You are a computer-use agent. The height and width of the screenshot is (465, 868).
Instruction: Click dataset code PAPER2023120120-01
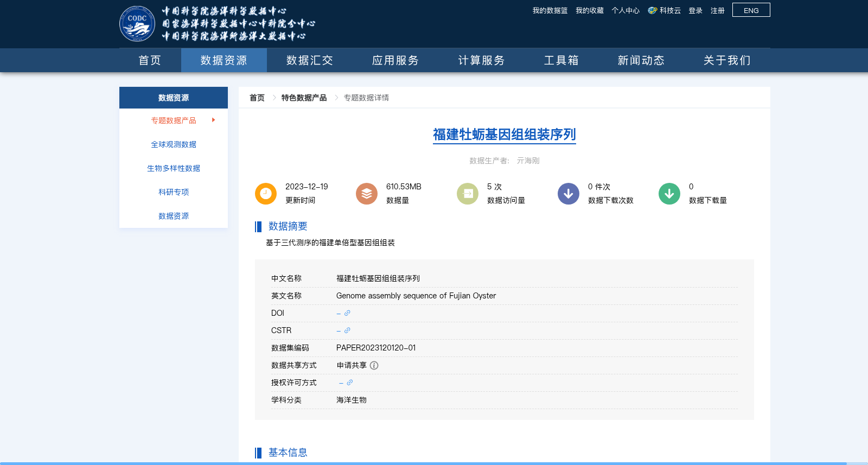376,348
